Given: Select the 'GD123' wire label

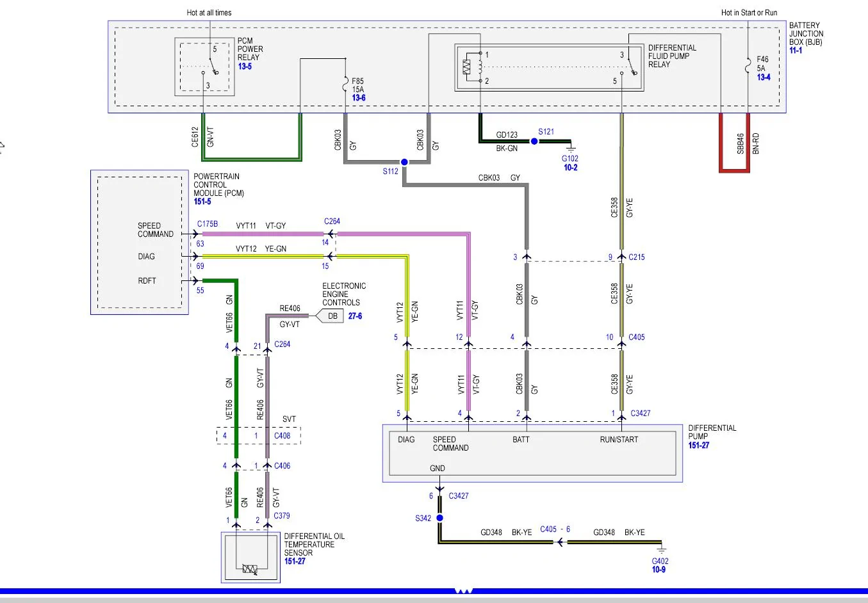Looking at the screenshot, I should pos(507,135).
